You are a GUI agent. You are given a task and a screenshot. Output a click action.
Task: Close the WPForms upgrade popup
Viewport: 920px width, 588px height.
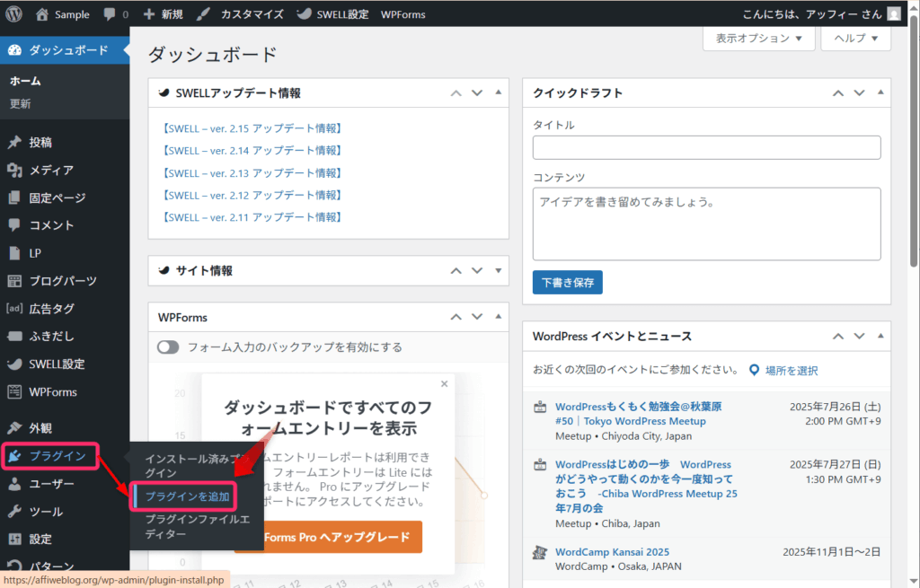tap(444, 384)
